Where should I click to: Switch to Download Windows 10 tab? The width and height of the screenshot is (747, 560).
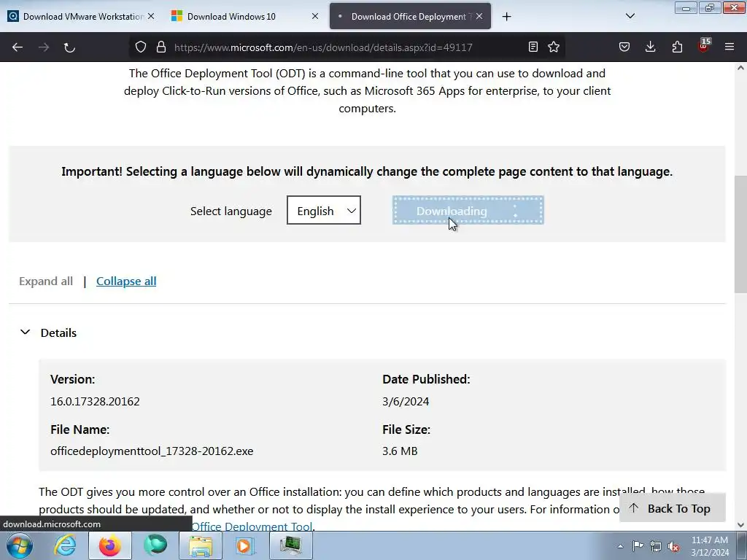point(245,16)
